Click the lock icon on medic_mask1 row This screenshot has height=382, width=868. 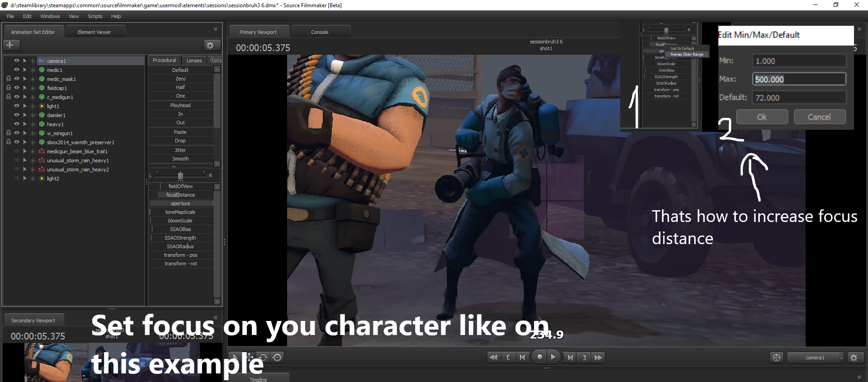tap(8, 79)
